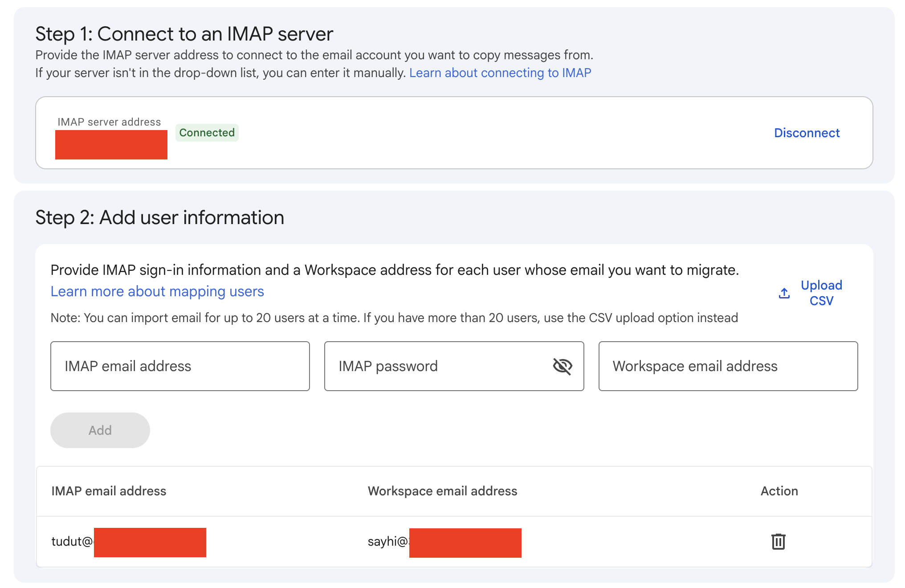Click the Upload CSV link
The height and width of the screenshot is (588, 905).
[821, 293]
